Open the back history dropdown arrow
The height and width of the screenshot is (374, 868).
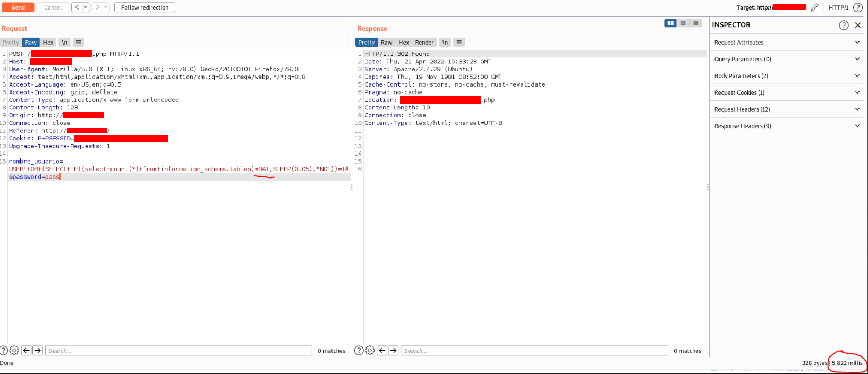[86, 7]
